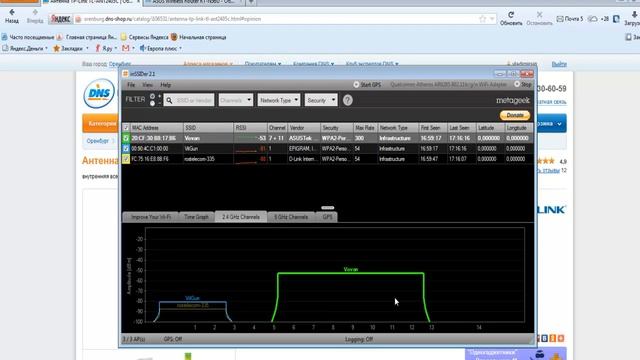Open the inSSIDer File menu
Image resolution: width=640 pixels, height=360 pixels.
[x=131, y=85]
